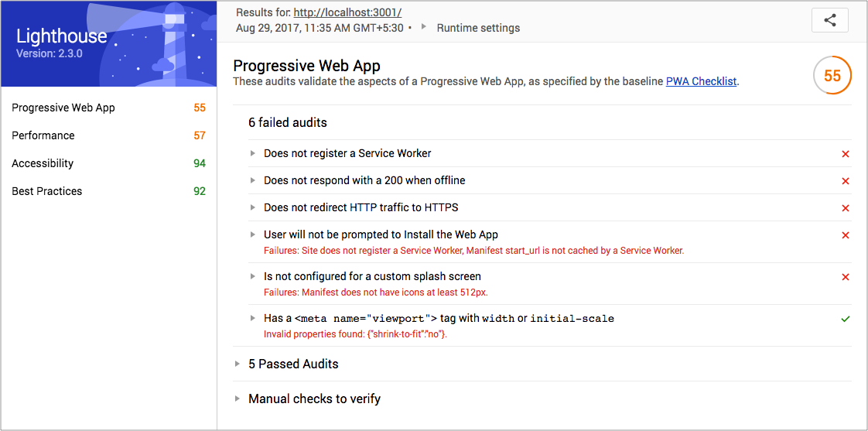
Task: Expand the 5 Passed Audits section
Action: point(238,364)
